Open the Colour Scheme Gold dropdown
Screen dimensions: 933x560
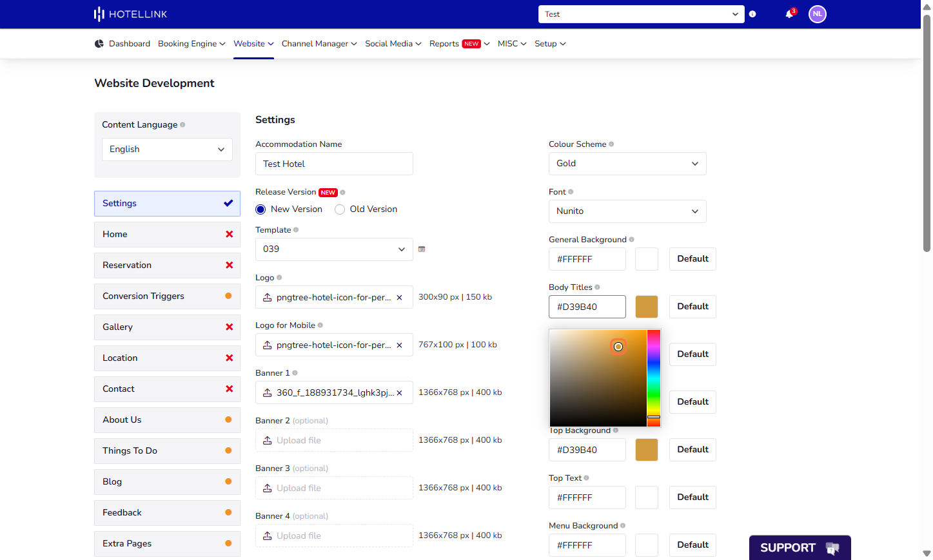[x=627, y=164]
